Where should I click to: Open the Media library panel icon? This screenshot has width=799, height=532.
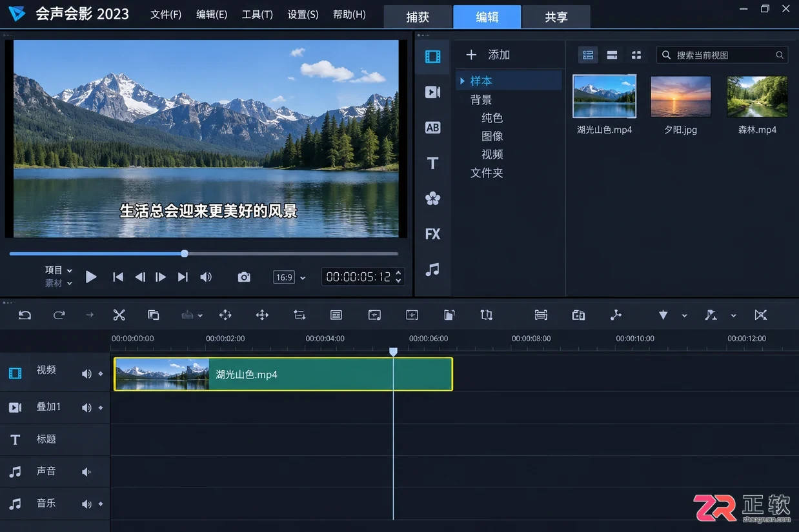tap(432, 57)
